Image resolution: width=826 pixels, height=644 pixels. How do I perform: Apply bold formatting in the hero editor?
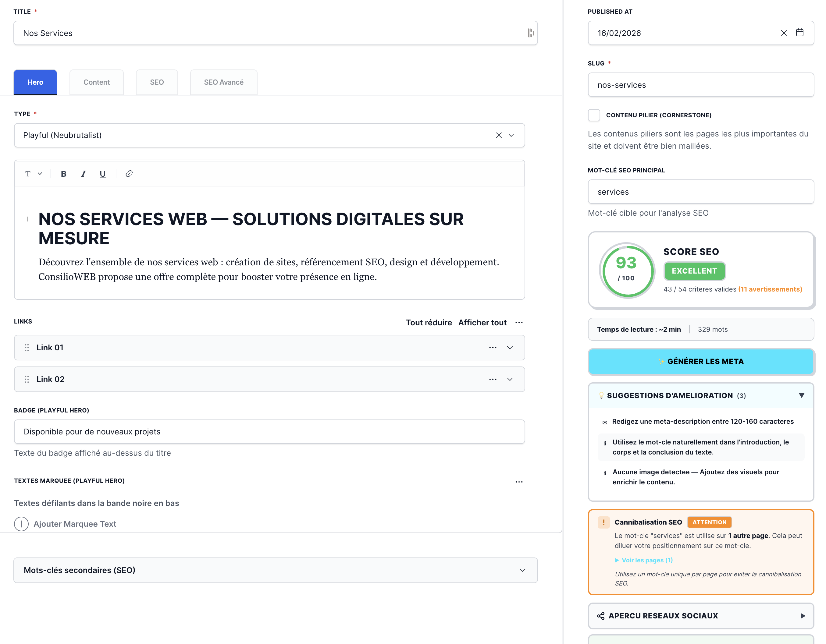coord(63,174)
